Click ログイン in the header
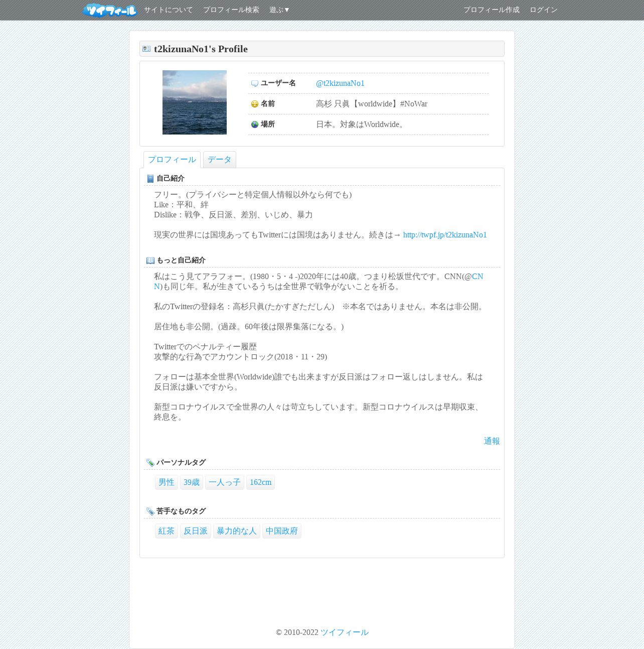Screen dimensions: 644x649 pos(544,10)
